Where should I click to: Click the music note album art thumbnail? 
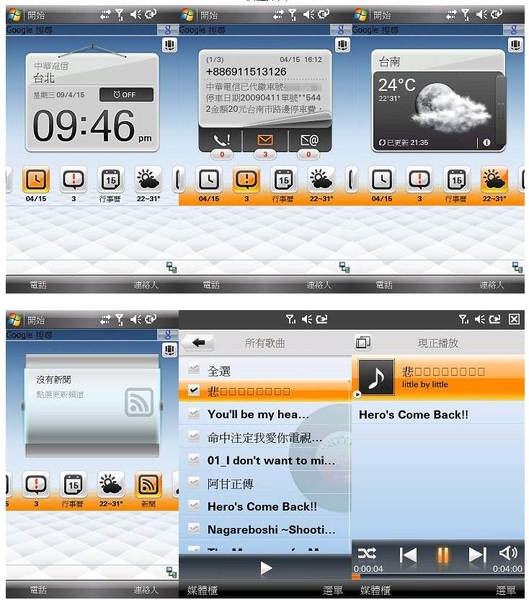376,378
